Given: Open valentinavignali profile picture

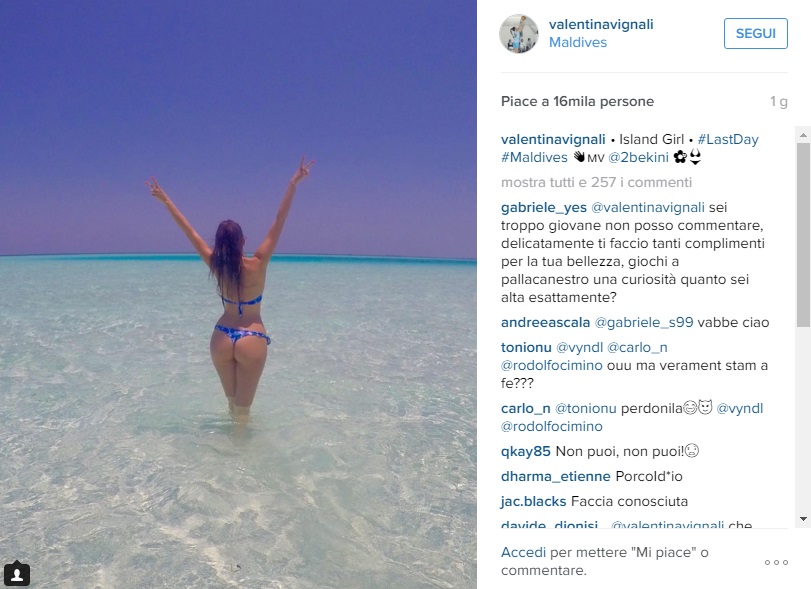Looking at the screenshot, I should pyautogui.click(x=519, y=34).
